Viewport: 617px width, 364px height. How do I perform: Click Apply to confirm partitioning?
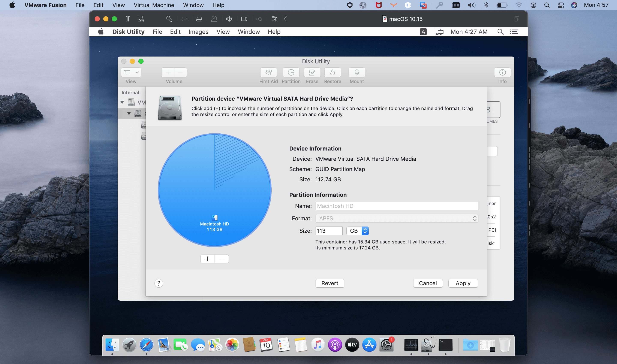pyautogui.click(x=463, y=283)
